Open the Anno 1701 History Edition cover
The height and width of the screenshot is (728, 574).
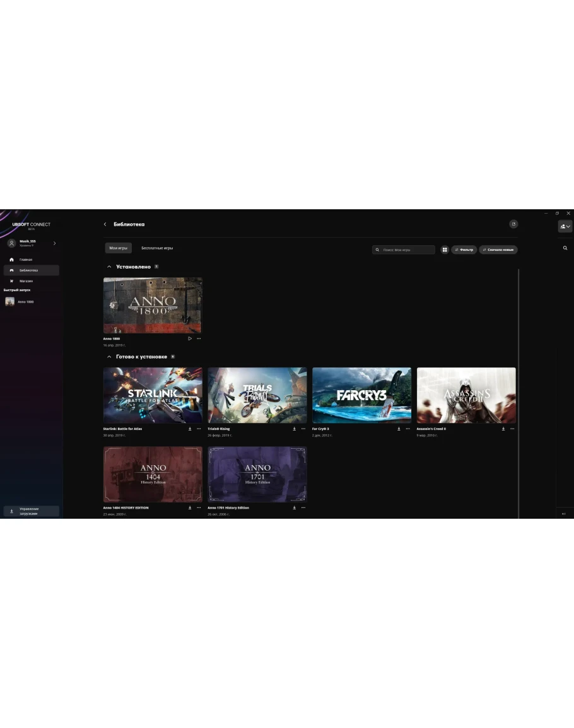click(257, 475)
